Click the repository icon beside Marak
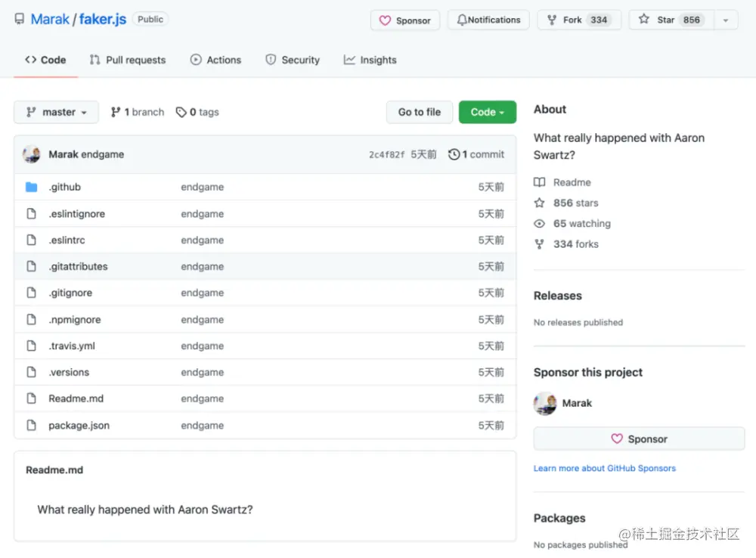756x558 pixels. point(20,20)
